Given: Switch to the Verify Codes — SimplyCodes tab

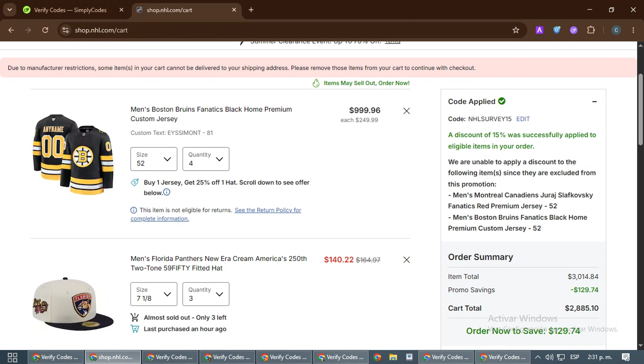Looking at the screenshot, I should click(x=73, y=10).
